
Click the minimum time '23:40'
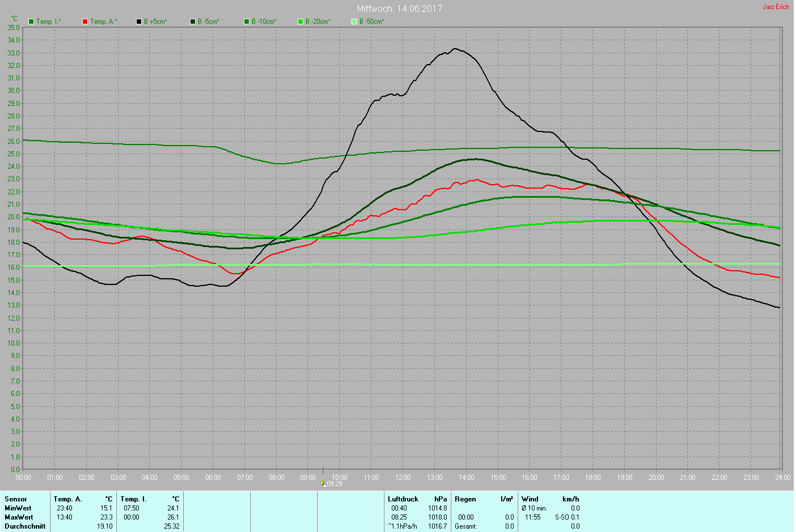click(x=65, y=508)
